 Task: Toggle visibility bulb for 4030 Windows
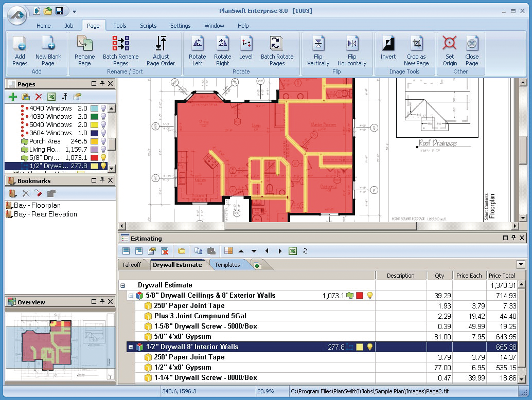click(103, 117)
